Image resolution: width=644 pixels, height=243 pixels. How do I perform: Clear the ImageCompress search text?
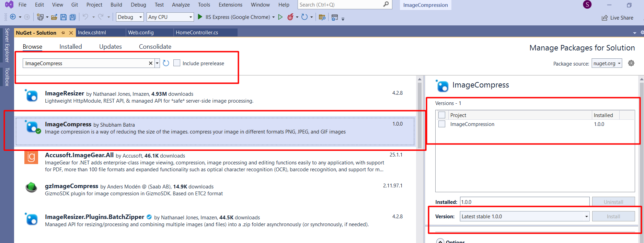point(150,63)
